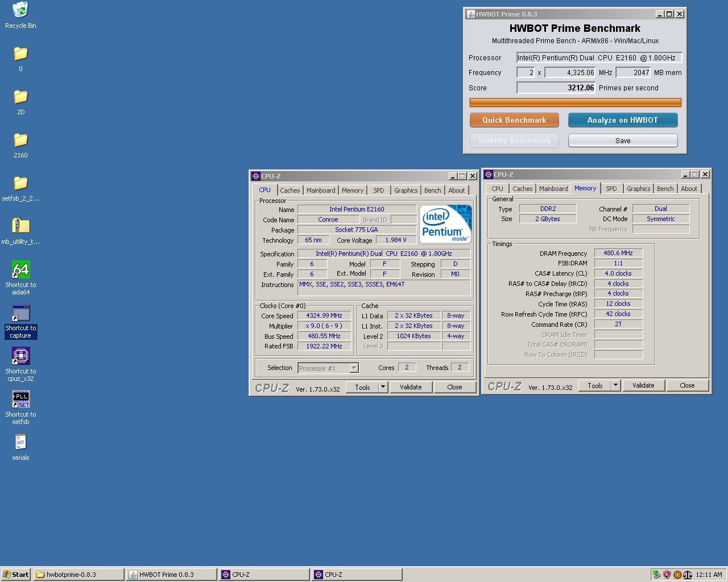Click the HWBOT Prime title bar icon
This screenshot has height=582, width=728.
tap(470, 14)
